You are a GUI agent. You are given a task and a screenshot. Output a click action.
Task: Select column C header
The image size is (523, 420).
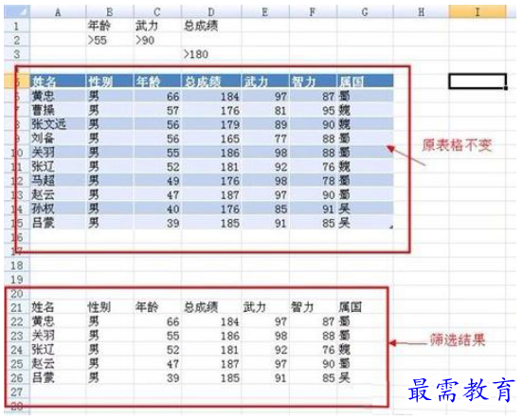pyautogui.click(x=157, y=12)
